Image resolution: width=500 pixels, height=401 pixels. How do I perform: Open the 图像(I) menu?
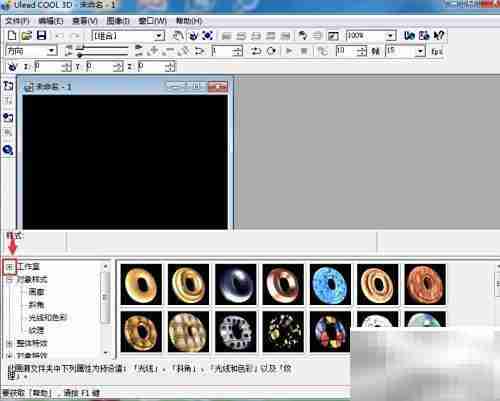coord(118,21)
